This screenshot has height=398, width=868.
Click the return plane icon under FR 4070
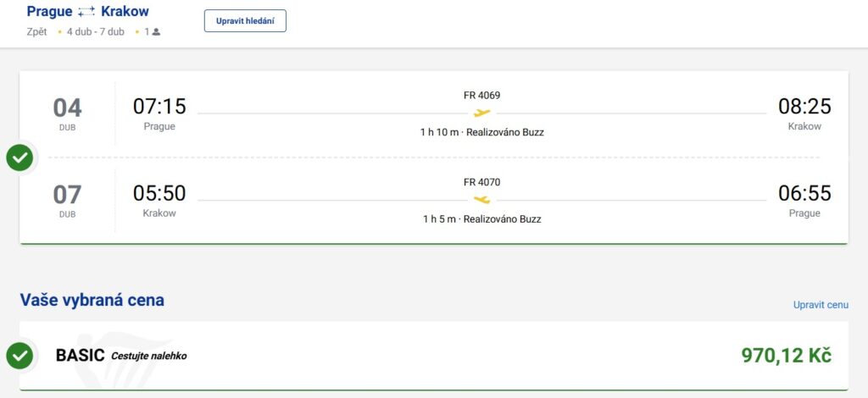point(481,200)
